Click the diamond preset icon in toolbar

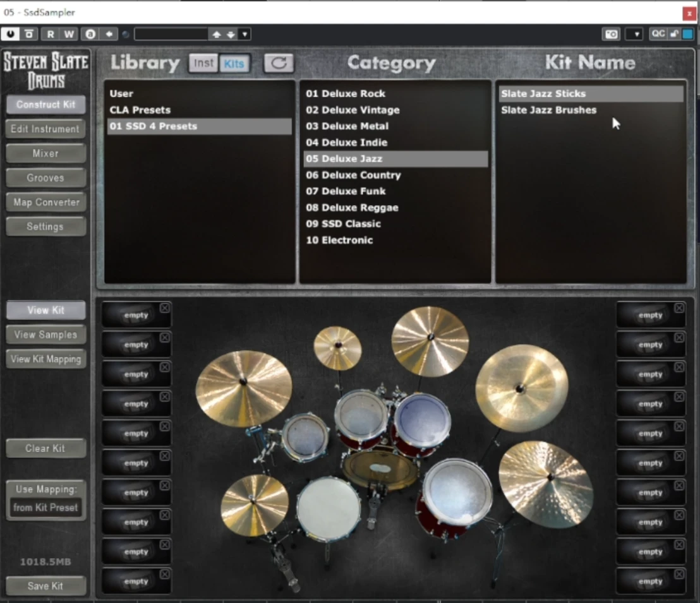[109, 34]
